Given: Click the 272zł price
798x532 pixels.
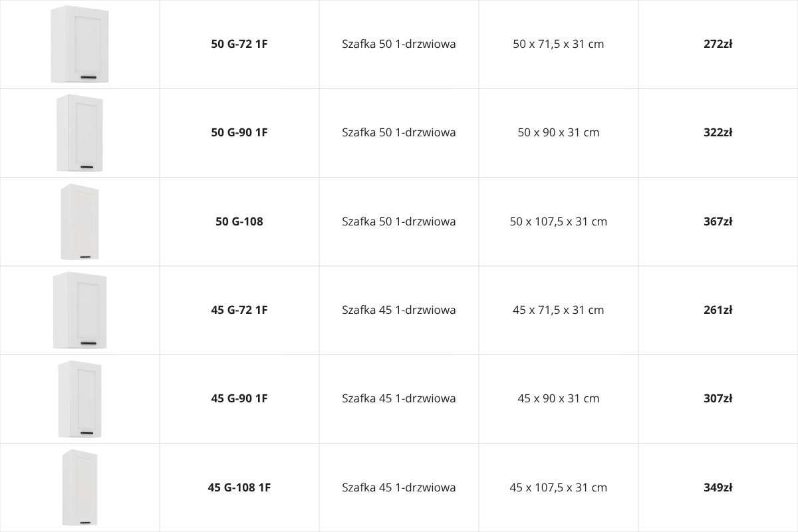Looking at the screenshot, I should click(718, 45).
